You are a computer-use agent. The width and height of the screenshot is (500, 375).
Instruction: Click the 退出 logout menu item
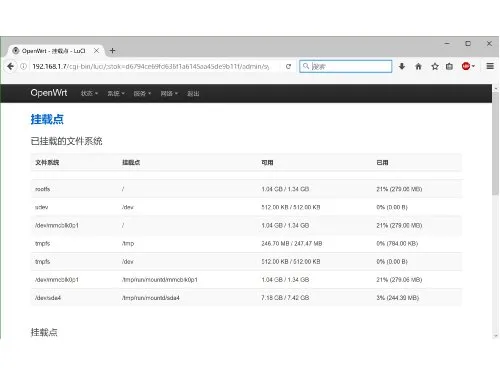click(x=193, y=93)
